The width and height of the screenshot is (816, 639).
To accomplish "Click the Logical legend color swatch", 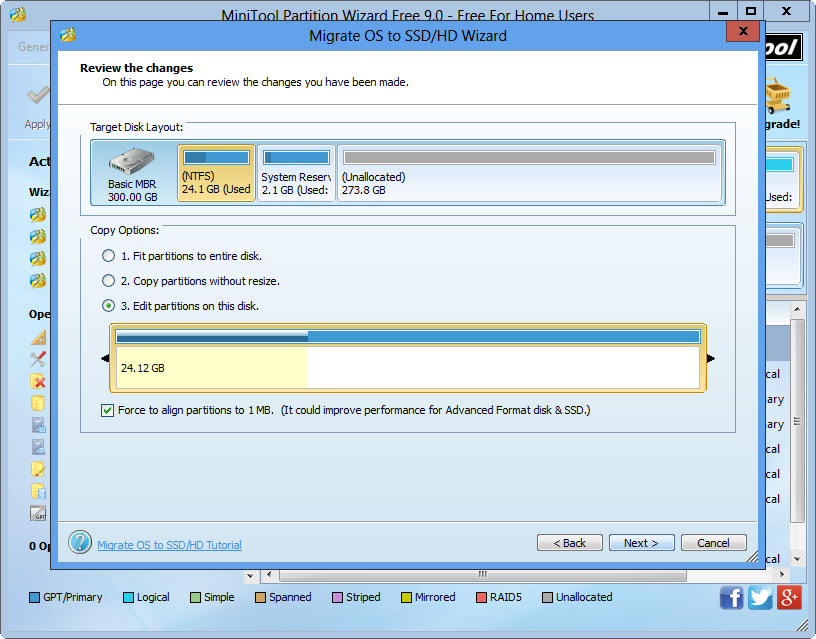I will coord(128,597).
